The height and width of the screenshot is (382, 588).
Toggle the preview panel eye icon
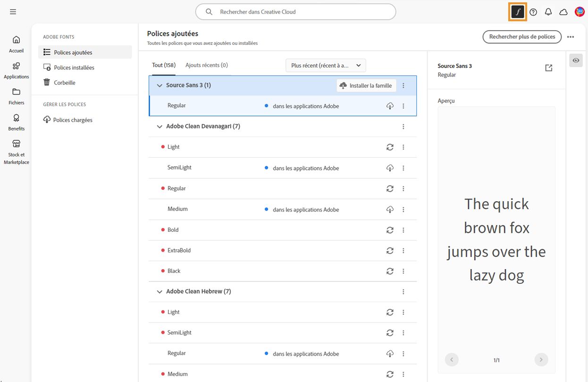click(576, 60)
